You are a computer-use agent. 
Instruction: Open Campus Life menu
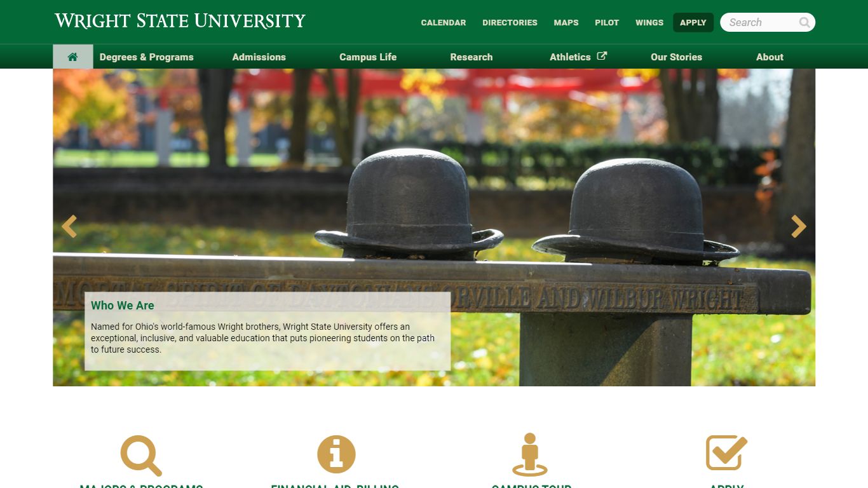coord(368,57)
